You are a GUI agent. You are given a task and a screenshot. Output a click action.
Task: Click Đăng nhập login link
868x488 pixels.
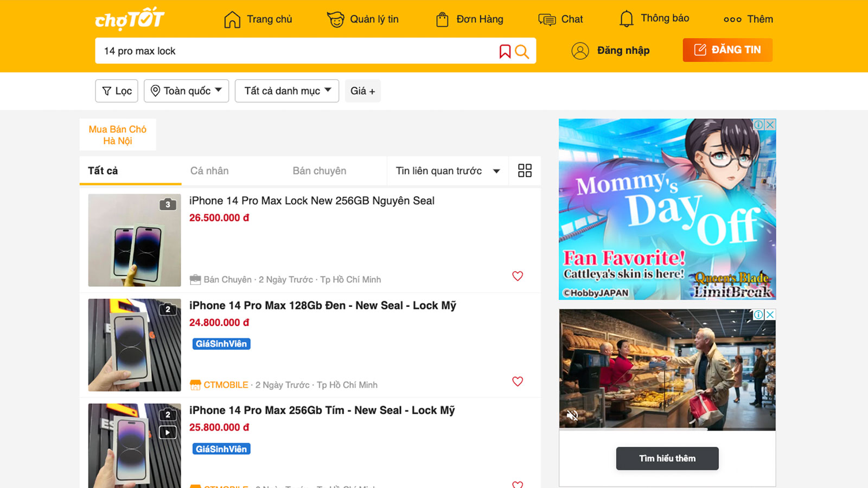tap(610, 50)
